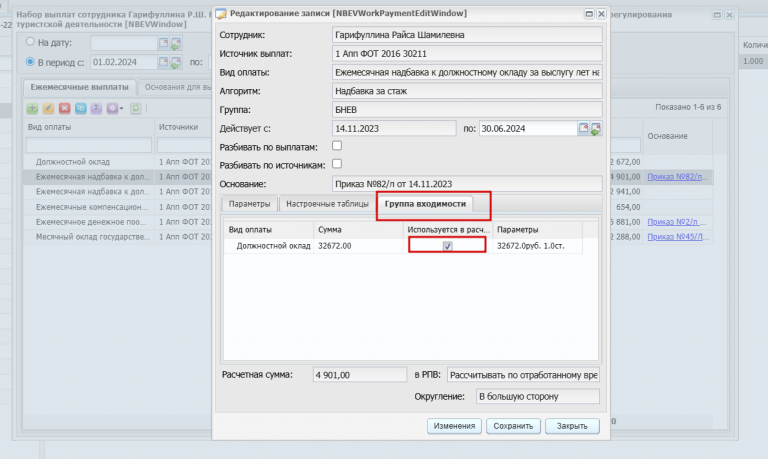Open the dropdown arrow next to purple settings icon
Image resolution: width=768 pixels, height=459 pixels.
point(121,108)
